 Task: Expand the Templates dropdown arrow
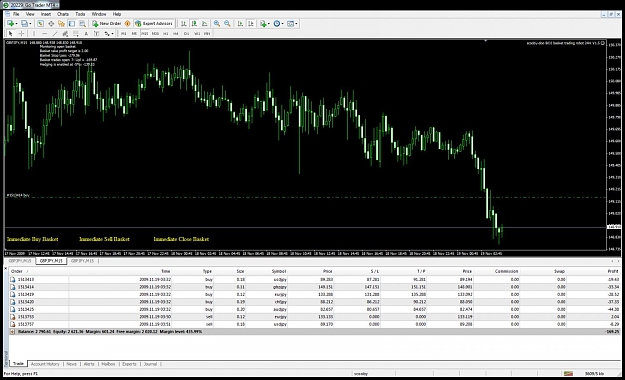[x=296, y=24]
